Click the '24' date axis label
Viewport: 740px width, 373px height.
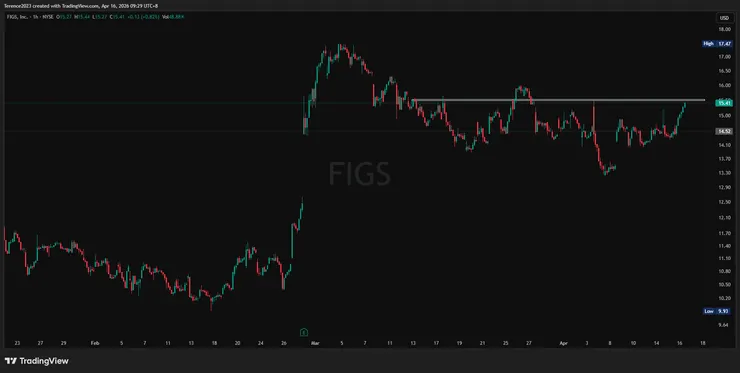click(261, 343)
